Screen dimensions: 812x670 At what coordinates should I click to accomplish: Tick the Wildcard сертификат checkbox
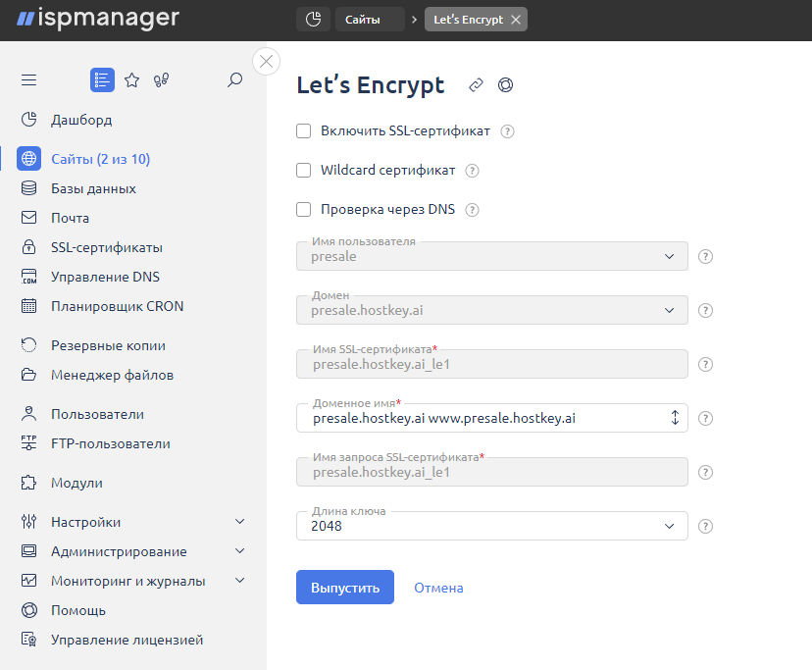coord(303,171)
